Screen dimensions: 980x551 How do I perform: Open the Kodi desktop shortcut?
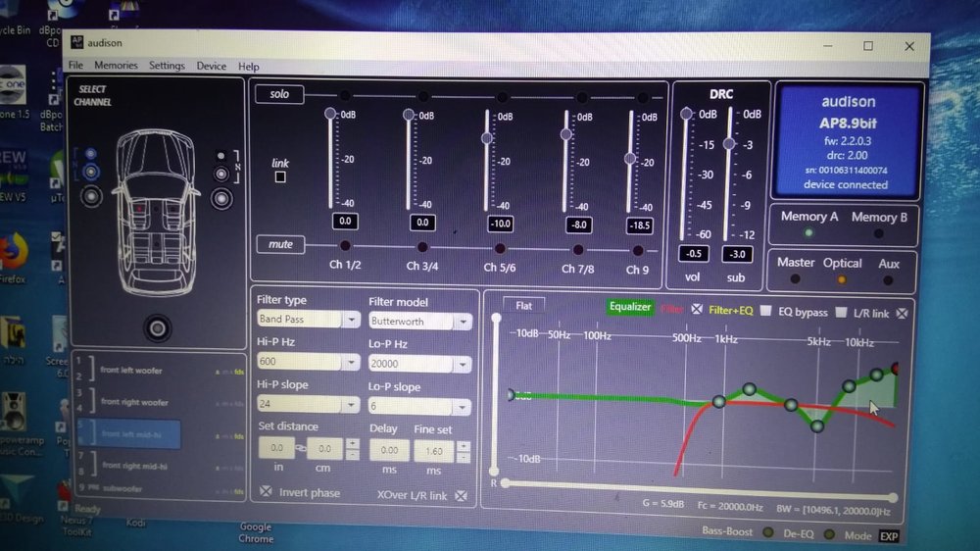click(x=135, y=523)
